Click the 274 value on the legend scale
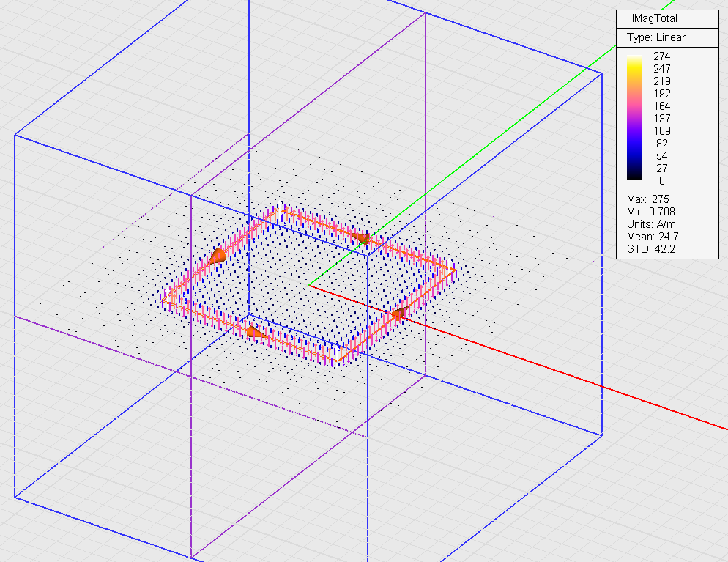The width and height of the screenshot is (728, 562). click(661, 56)
